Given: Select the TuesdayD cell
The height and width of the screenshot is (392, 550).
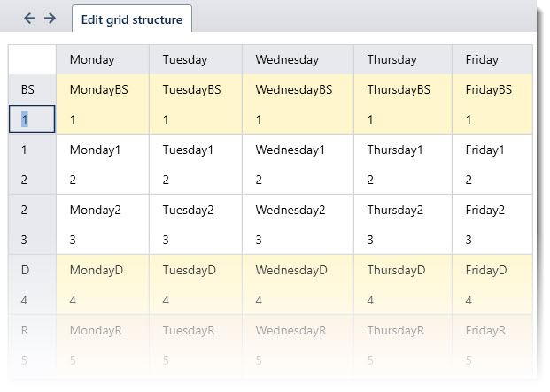Looking at the screenshot, I should [x=189, y=270].
